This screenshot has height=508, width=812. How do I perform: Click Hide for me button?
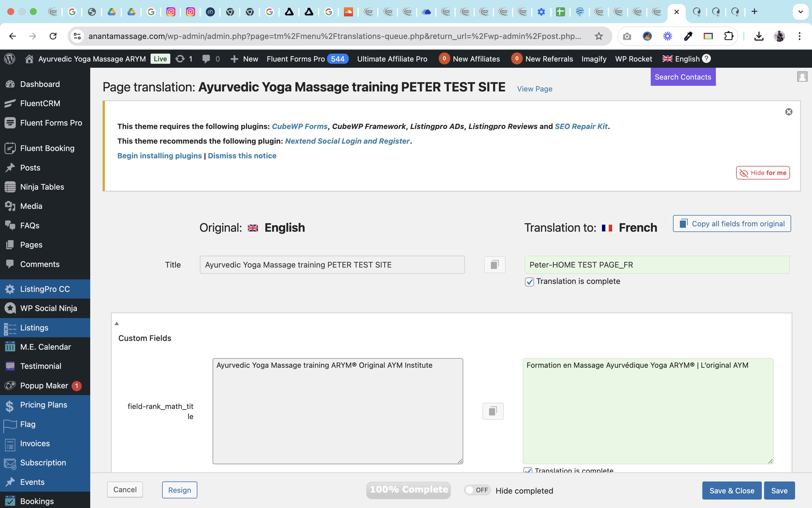[763, 173]
